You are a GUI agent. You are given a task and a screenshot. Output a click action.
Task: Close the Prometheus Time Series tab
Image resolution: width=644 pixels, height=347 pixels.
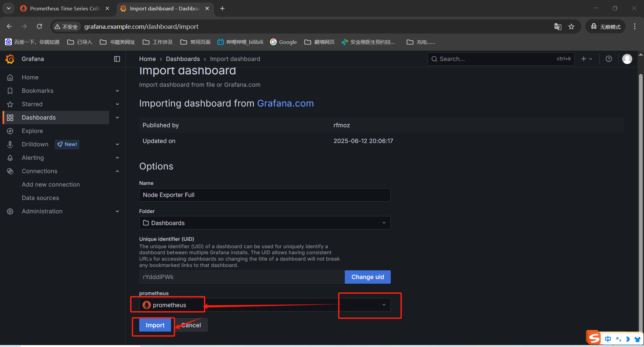pos(107,8)
